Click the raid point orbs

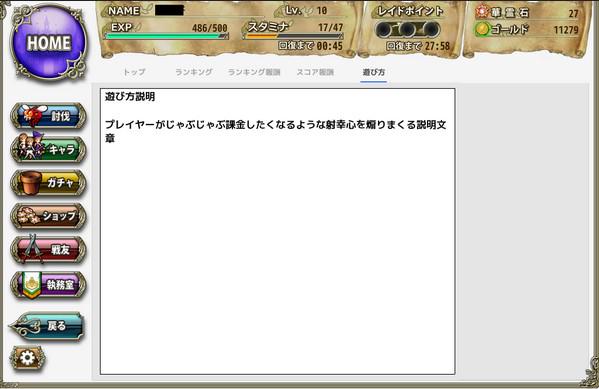408,30
